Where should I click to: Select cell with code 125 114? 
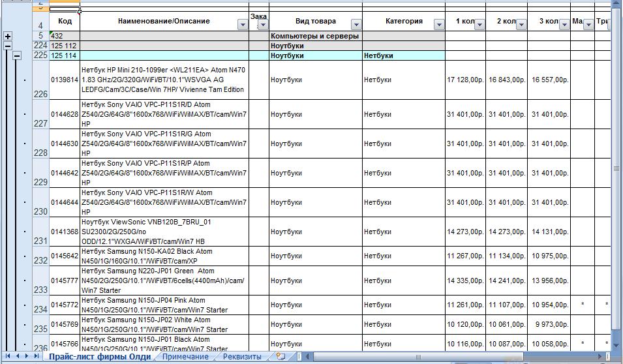pyautogui.click(x=65, y=55)
